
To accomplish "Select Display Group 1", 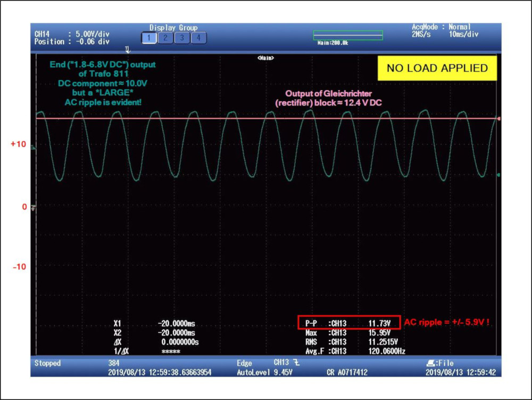I will tap(149, 38).
